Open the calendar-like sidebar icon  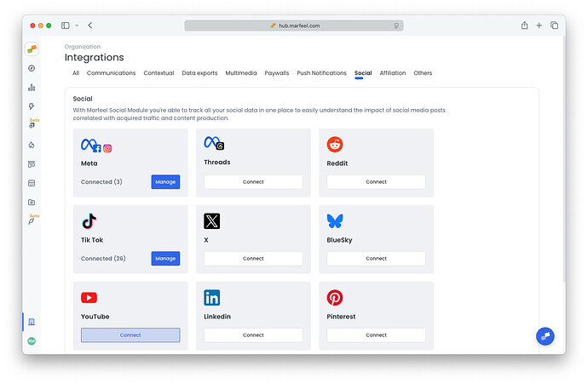point(32,183)
